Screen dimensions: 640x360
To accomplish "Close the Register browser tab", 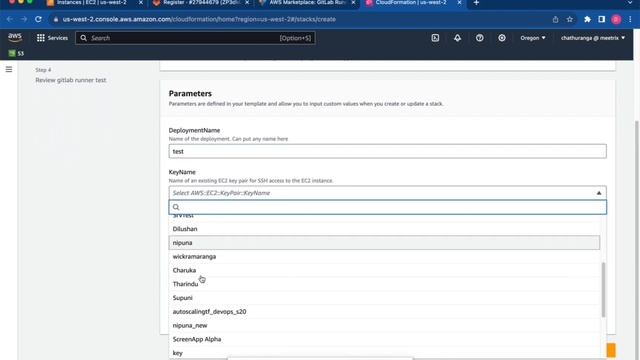I will (247, 3).
